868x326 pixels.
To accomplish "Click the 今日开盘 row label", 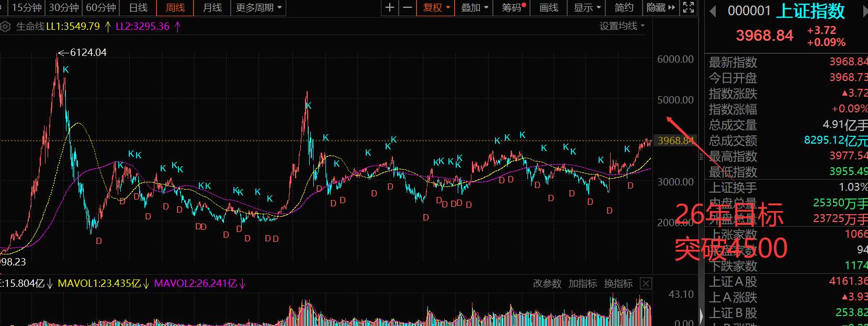I will click(x=732, y=78).
